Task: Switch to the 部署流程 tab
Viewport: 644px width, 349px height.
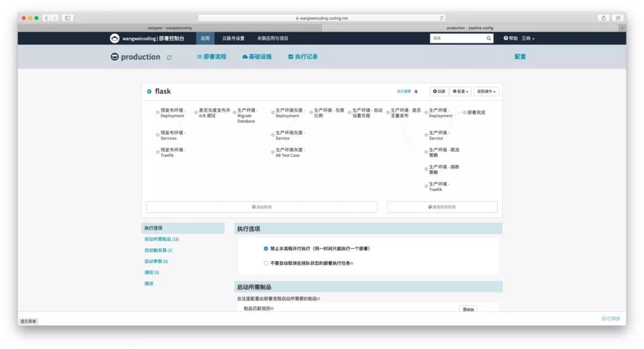Action: point(212,57)
